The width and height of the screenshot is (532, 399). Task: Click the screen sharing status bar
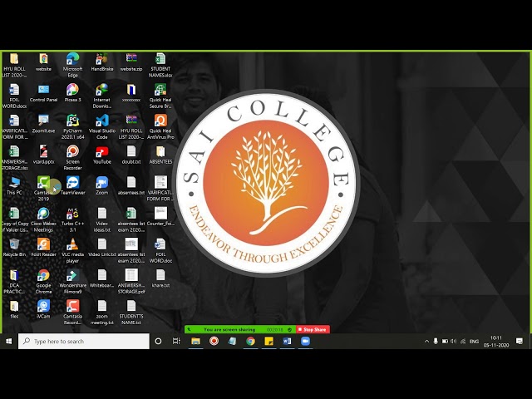[240, 329]
